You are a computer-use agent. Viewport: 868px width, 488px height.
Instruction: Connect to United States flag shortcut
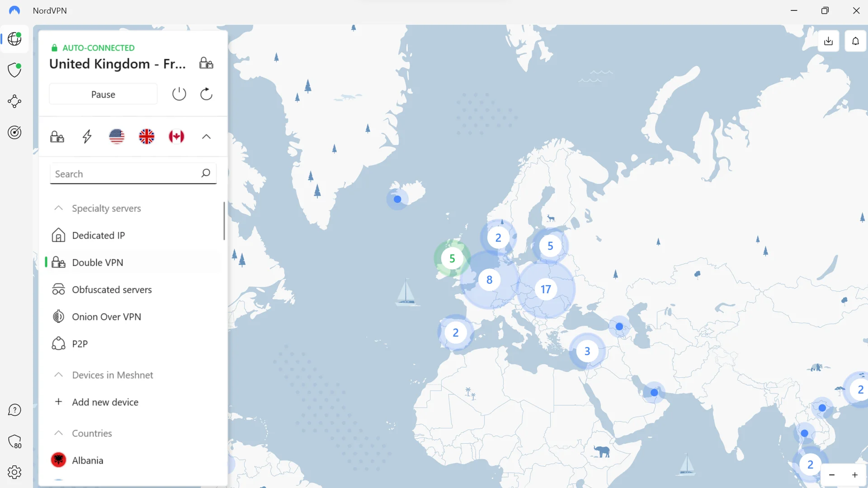[117, 136]
